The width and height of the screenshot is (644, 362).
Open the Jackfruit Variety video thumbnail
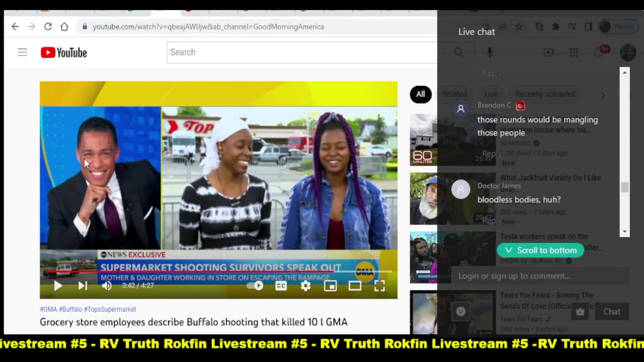pyautogui.click(x=452, y=199)
